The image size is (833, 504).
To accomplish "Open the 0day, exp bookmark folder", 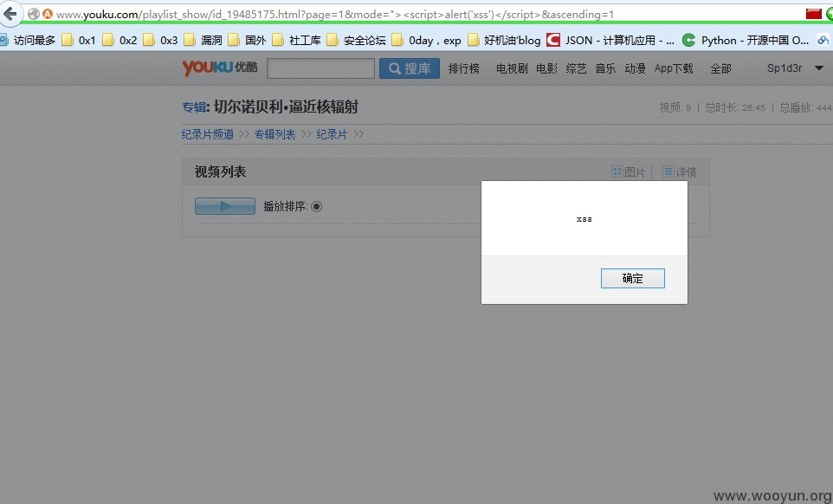I will tap(427, 41).
